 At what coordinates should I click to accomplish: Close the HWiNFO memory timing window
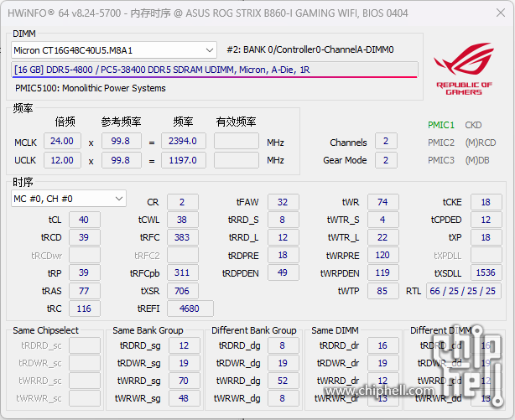click(x=501, y=13)
